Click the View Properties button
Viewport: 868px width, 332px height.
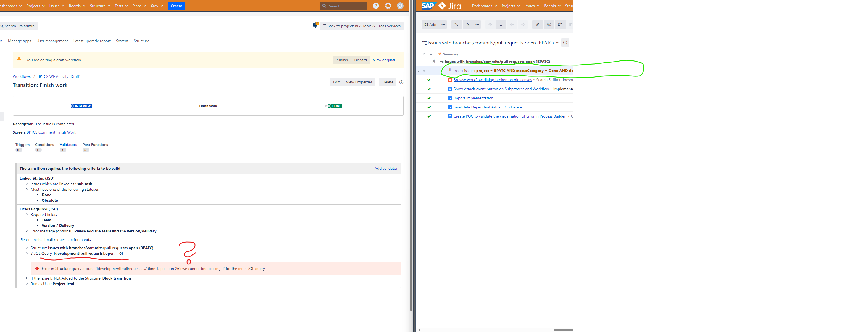pyautogui.click(x=359, y=82)
